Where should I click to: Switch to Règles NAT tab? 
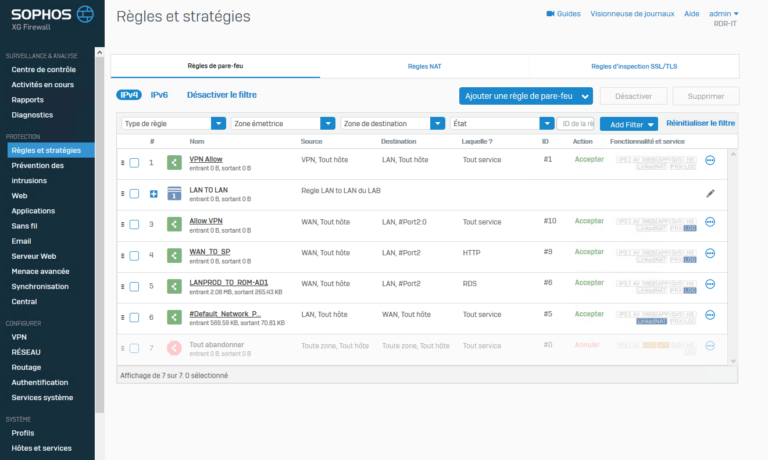pos(425,66)
